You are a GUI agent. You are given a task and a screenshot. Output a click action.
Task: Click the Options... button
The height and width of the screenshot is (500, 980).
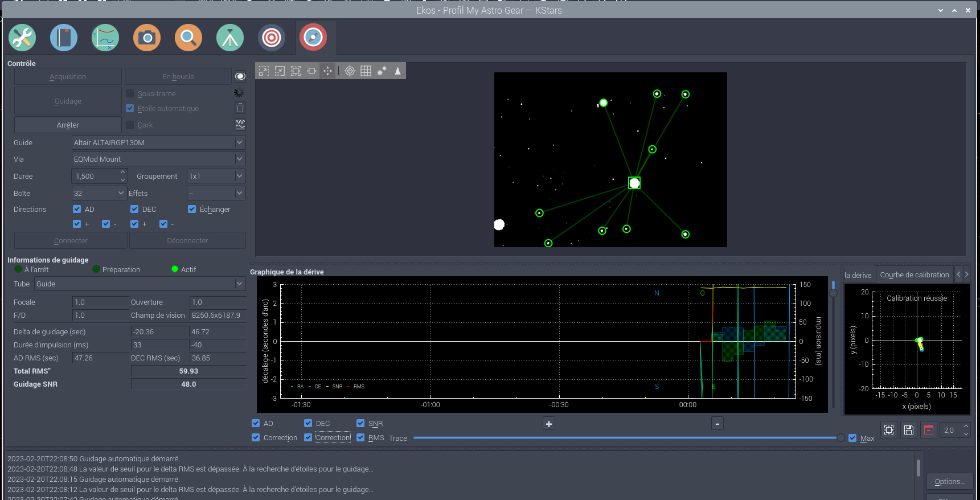pos(949,481)
